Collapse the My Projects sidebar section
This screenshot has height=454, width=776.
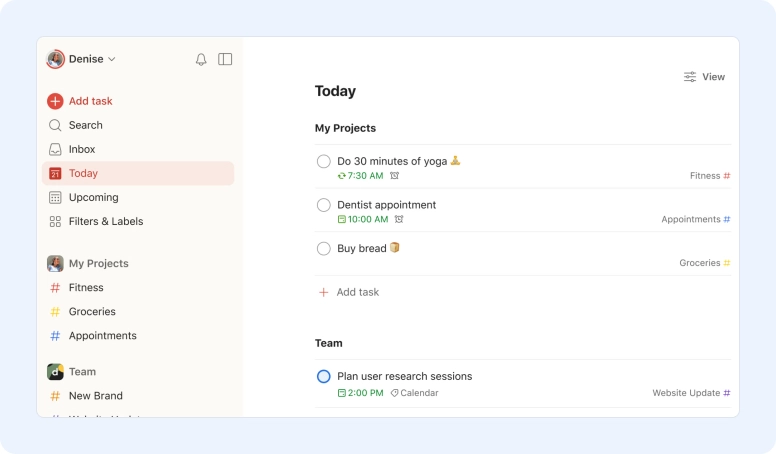coord(98,263)
